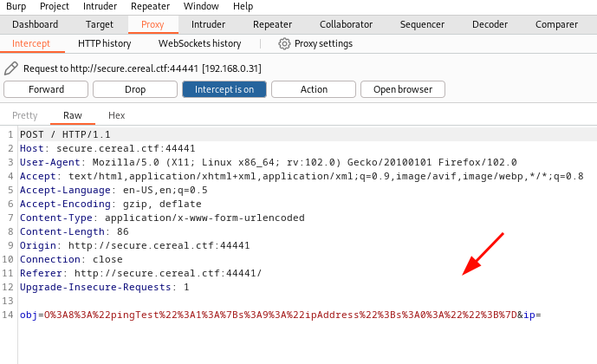The height and width of the screenshot is (364, 597).
Task: Open the Decoder tab
Action: [x=490, y=24]
